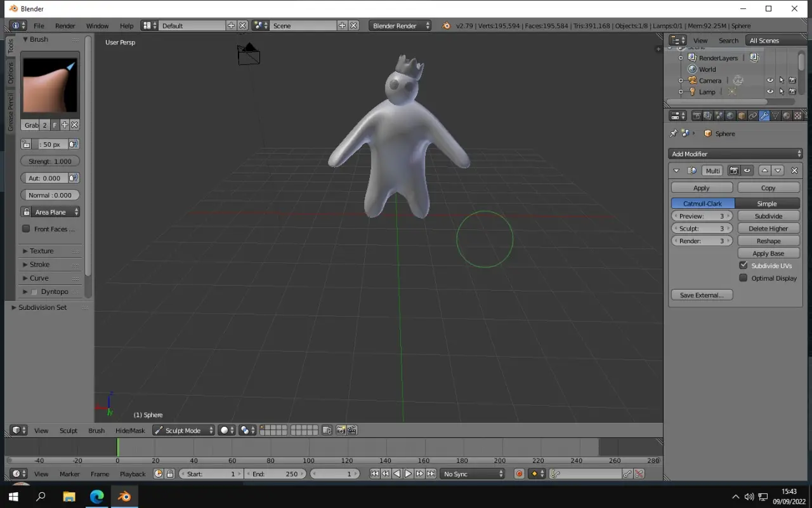The width and height of the screenshot is (812, 508).
Task: Click play animation forward in timeline
Action: click(409, 474)
